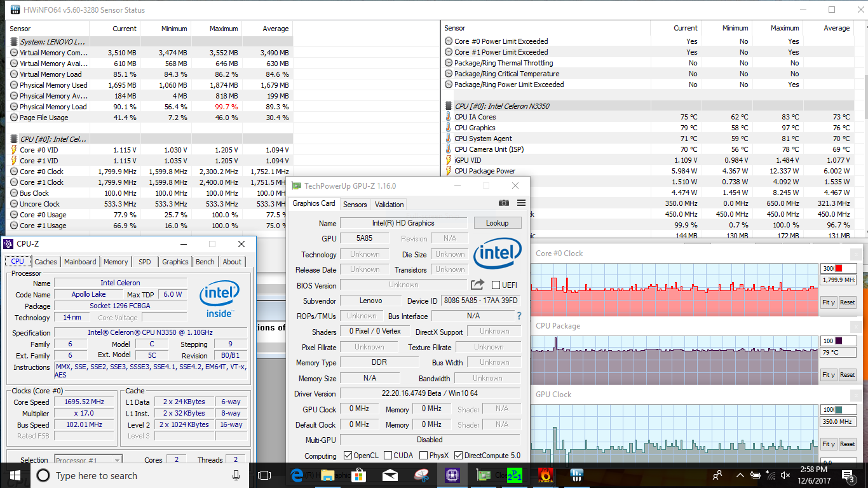Click the thermometer icon beside CPU Graphics
This screenshot has height=488, width=868.
448,128
